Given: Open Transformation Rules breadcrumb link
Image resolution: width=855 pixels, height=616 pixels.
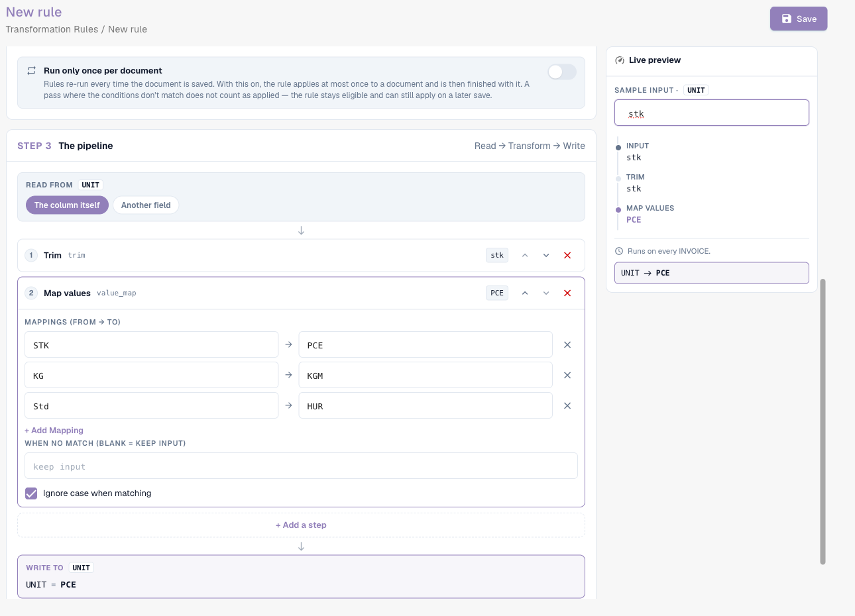Looking at the screenshot, I should tap(52, 29).
